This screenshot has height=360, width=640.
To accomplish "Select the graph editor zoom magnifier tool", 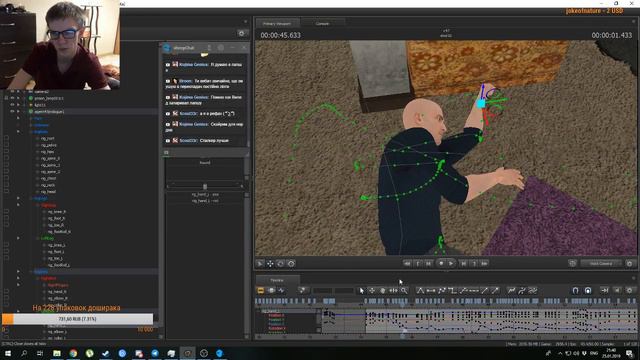I will 404,290.
